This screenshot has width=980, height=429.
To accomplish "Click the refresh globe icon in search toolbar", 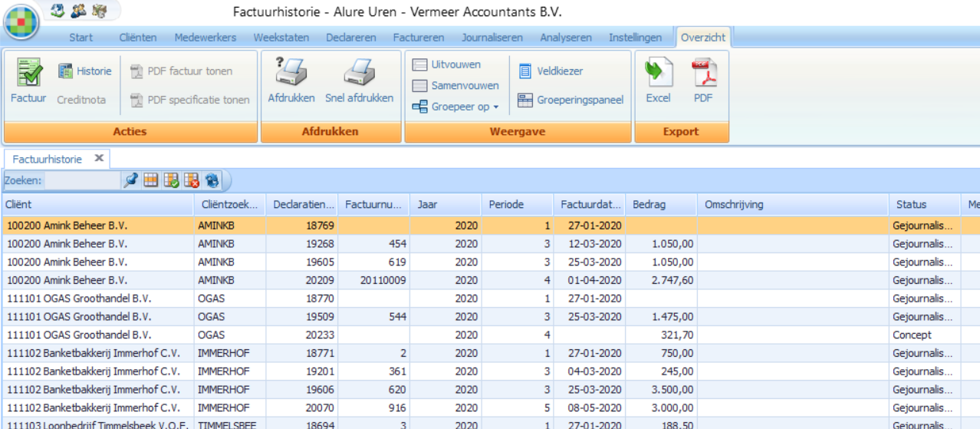I will tap(212, 180).
